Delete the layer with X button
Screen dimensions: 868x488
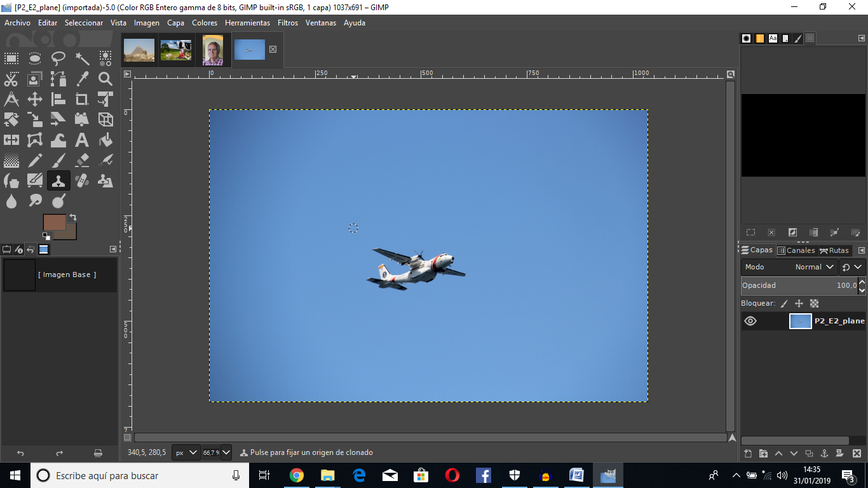pyautogui.click(x=857, y=453)
